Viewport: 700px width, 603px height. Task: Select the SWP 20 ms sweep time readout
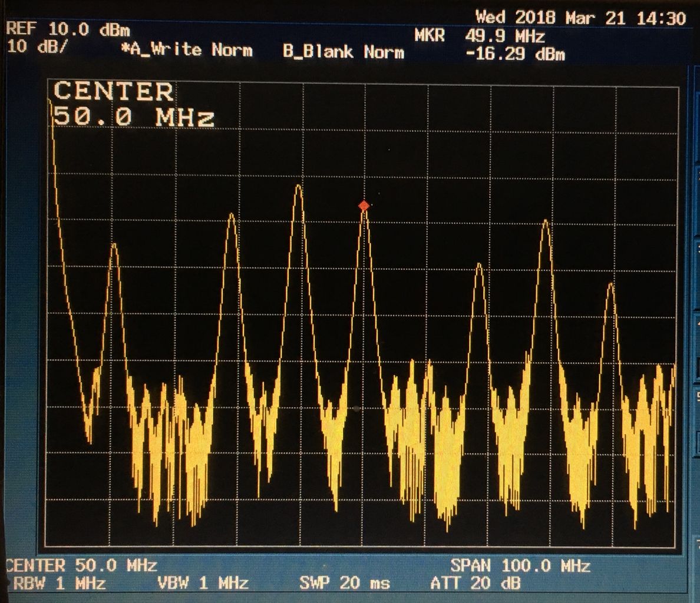pyautogui.click(x=345, y=583)
